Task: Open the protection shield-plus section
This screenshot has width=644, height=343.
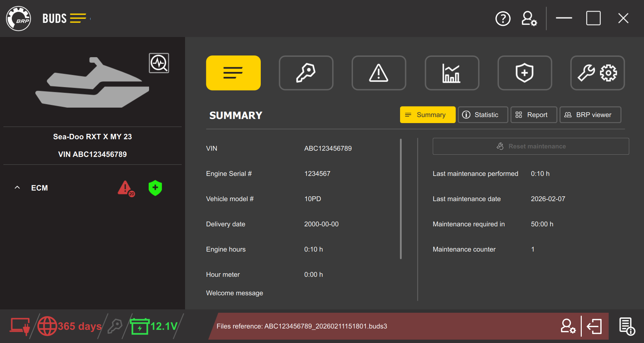Action: tap(525, 73)
